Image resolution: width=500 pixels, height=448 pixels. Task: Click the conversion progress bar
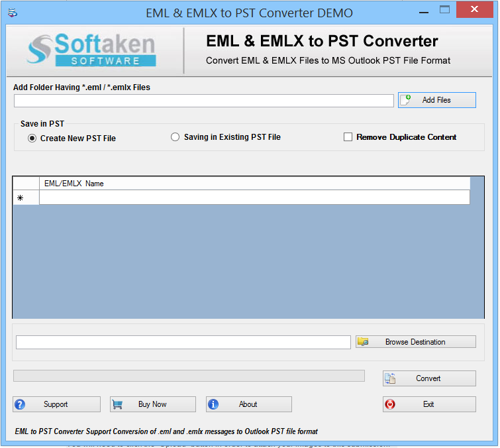[x=189, y=376]
